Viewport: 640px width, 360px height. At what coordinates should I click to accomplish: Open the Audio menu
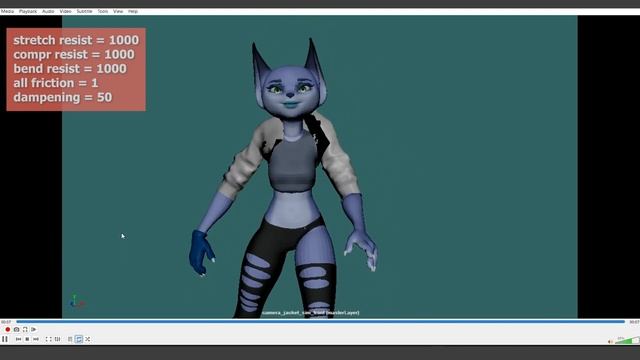(x=48, y=11)
